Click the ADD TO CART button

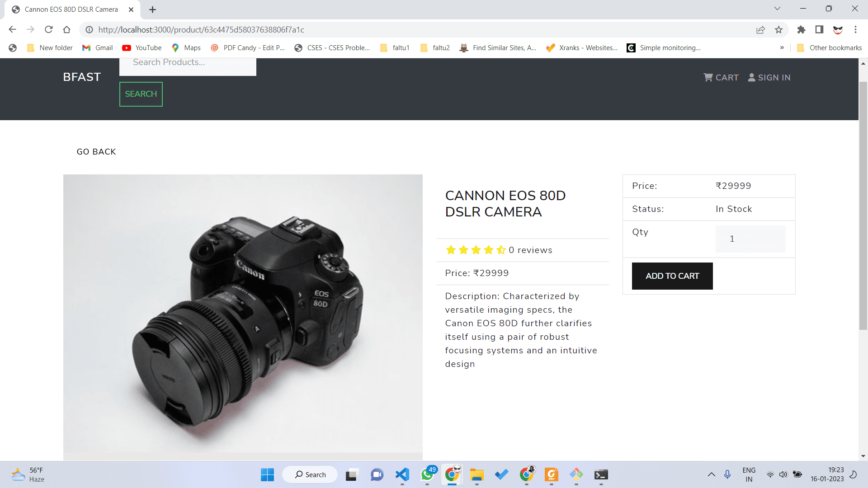[672, 276]
